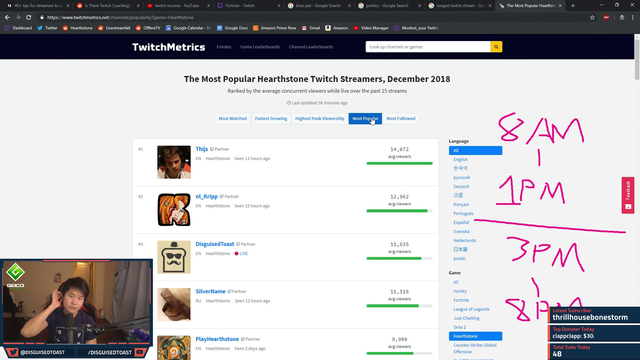640x360 pixels.
Task: Filter game by Fortnite
Action: click(x=461, y=300)
